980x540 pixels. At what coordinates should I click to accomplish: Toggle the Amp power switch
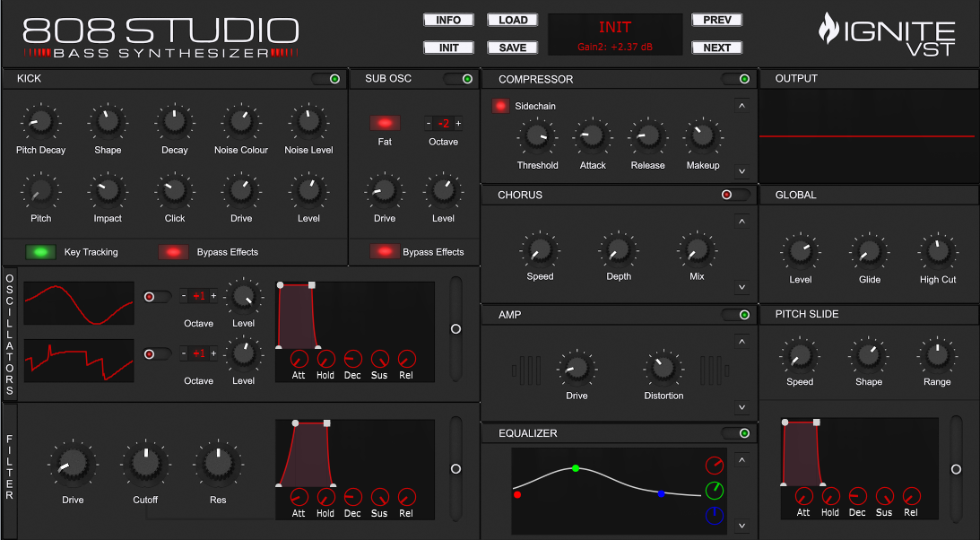(x=735, y=315)
